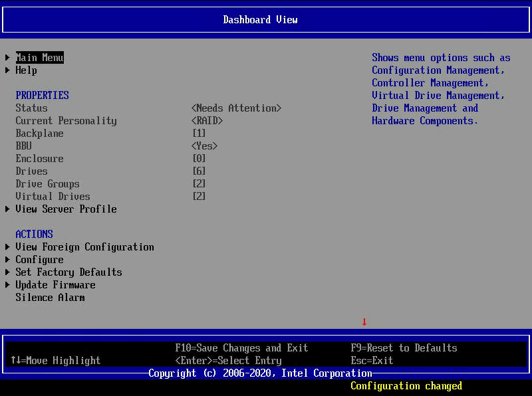Open the Backplane [1] property
Screen dimensions: 532x396
click(198, 133)
